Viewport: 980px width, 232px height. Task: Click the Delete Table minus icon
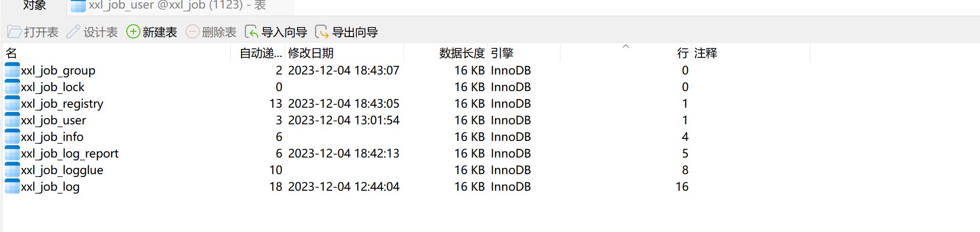192,32
